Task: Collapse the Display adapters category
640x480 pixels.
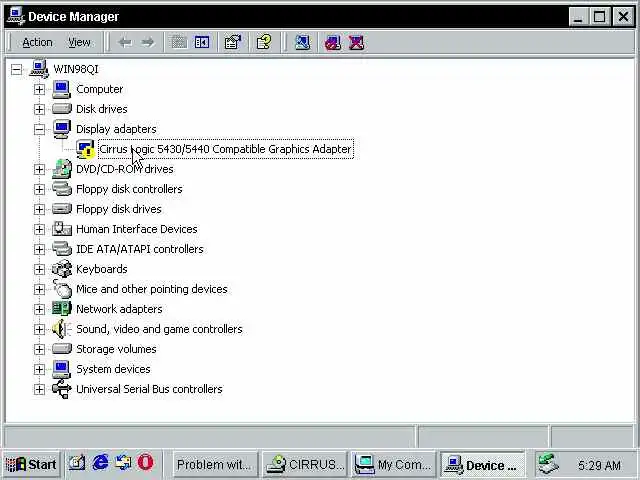Action: (39, 129)
